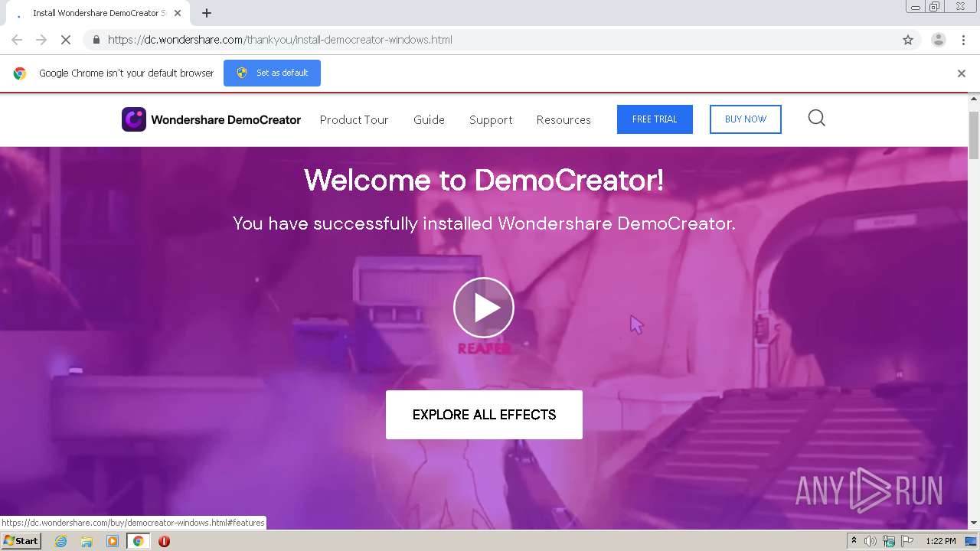Image resolution: width=980 pixels, height=551 pixels.
Task: Click the taskbar clock 1:22 PM
Action: coord(941,541)
